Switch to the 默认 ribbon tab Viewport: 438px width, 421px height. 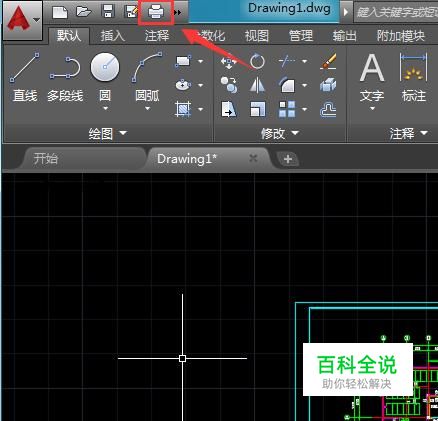[69, 35]
